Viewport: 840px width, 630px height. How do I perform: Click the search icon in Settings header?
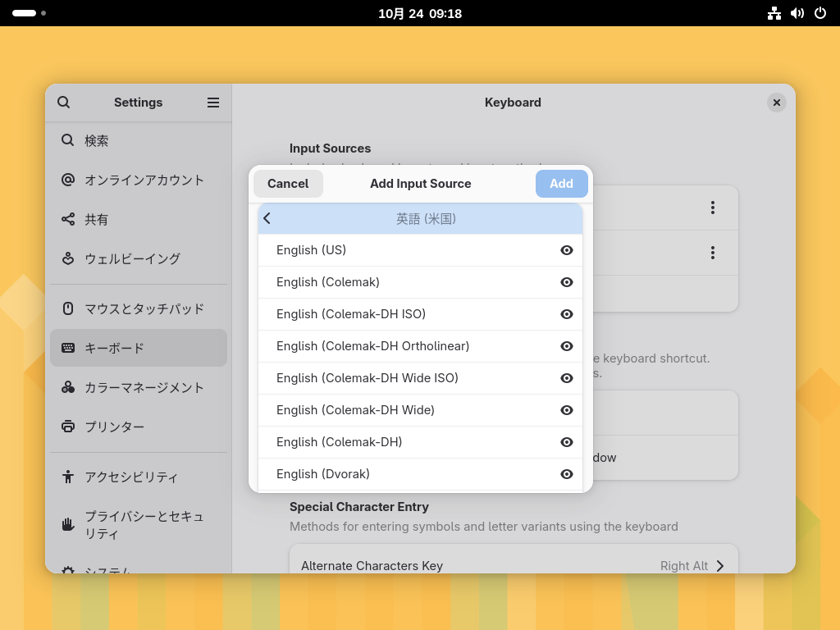click(63, 103)
